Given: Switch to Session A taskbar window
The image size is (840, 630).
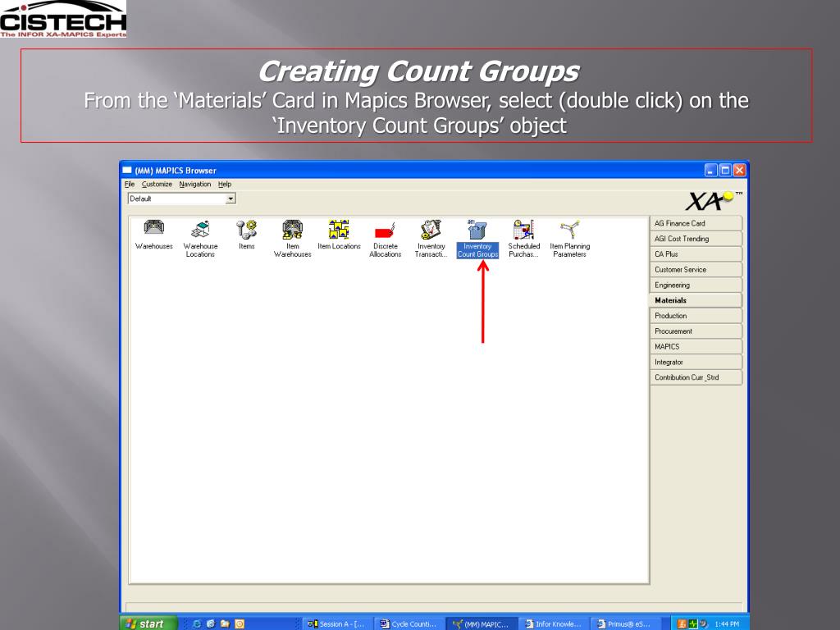Looking at the screenshot, I should click(337, 623).
